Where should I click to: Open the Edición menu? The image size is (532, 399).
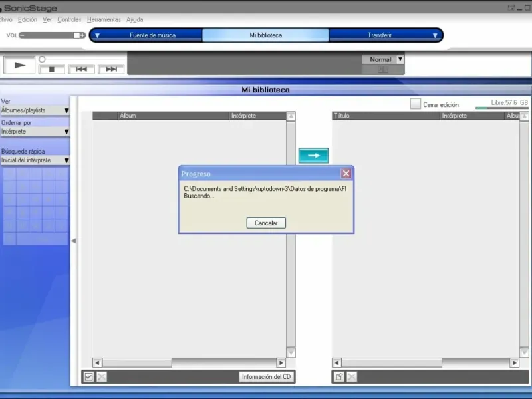pos(27,20)
